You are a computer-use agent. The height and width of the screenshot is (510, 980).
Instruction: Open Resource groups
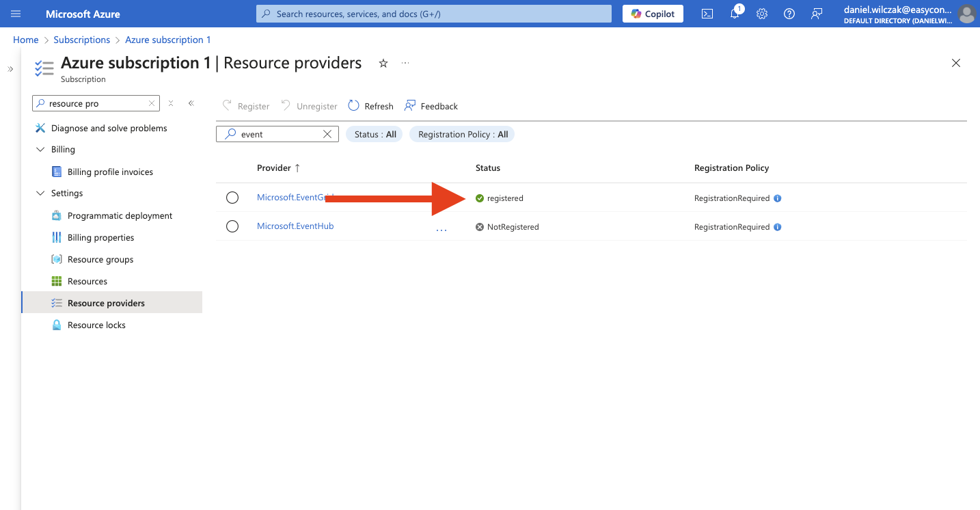(100, 259)
